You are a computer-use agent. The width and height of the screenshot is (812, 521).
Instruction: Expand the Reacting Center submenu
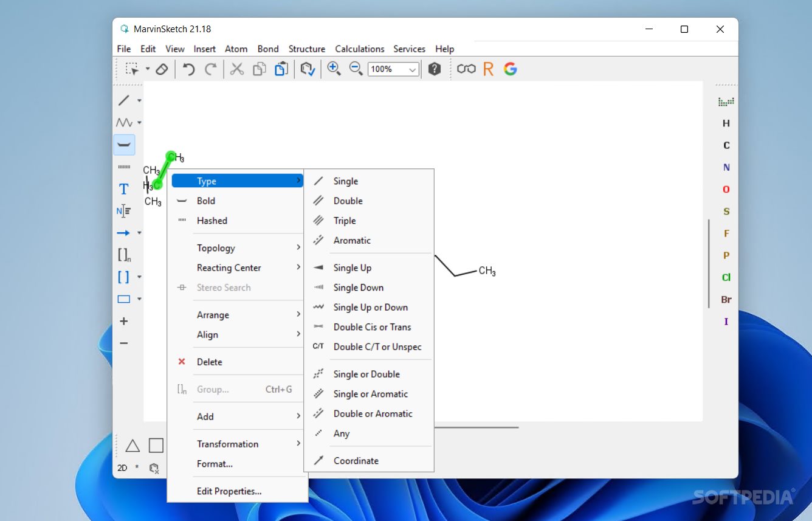point(237,267)
